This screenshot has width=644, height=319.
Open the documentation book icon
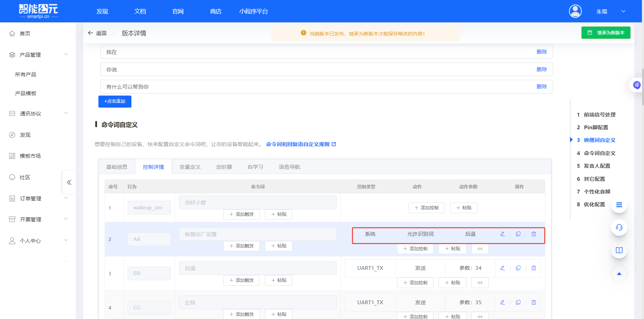coord(619,250)
